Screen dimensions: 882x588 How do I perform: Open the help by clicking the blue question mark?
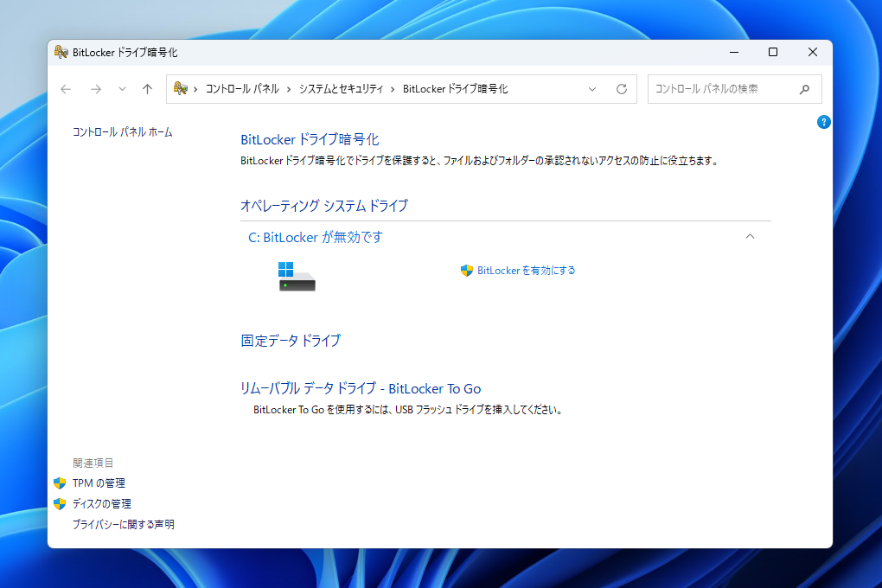[x=823, y=122]
